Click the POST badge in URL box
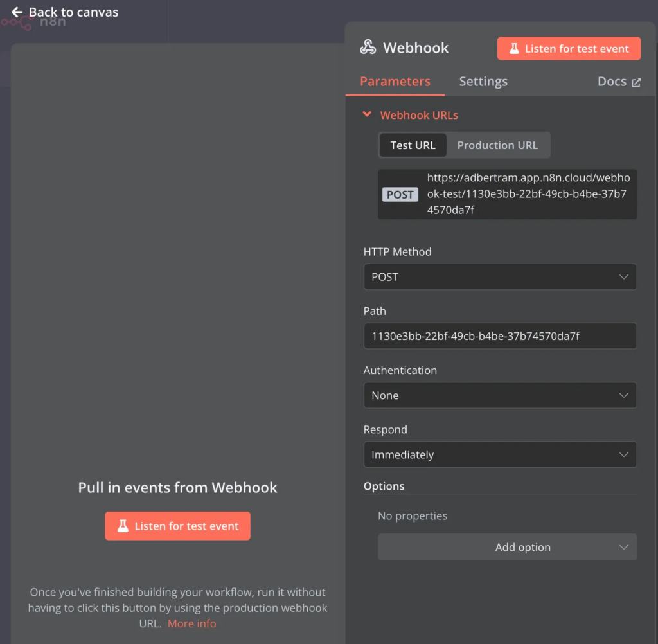Image resolution: width=658 pixels, height=644 pixels. [400, 194]
